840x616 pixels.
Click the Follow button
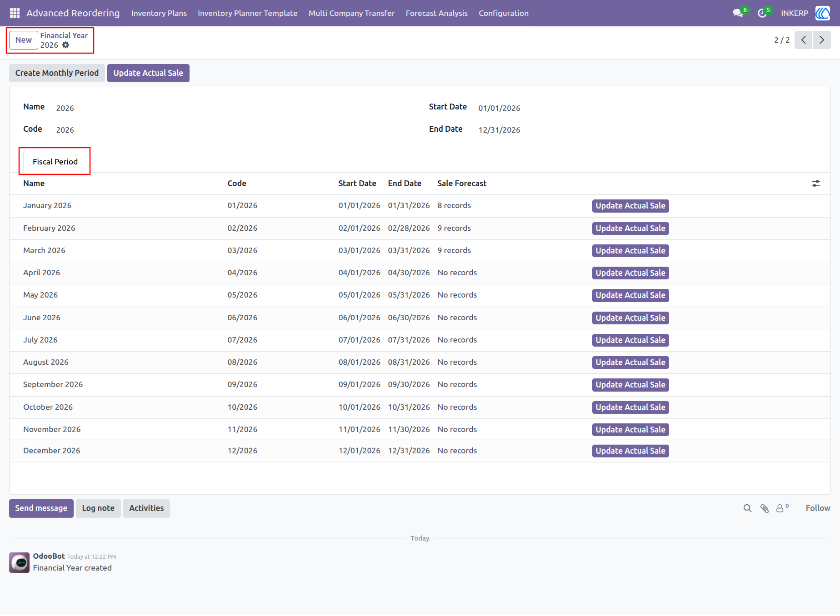pyautogui.click(x=818, y=508)
